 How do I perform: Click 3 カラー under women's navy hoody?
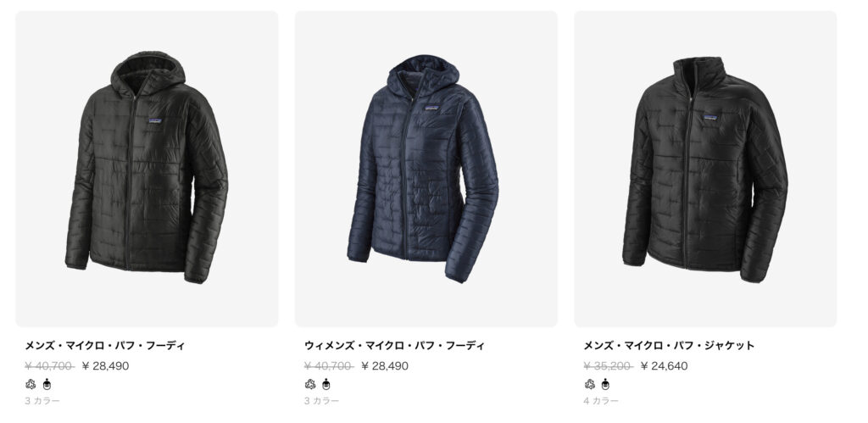(x=321, y=401)
